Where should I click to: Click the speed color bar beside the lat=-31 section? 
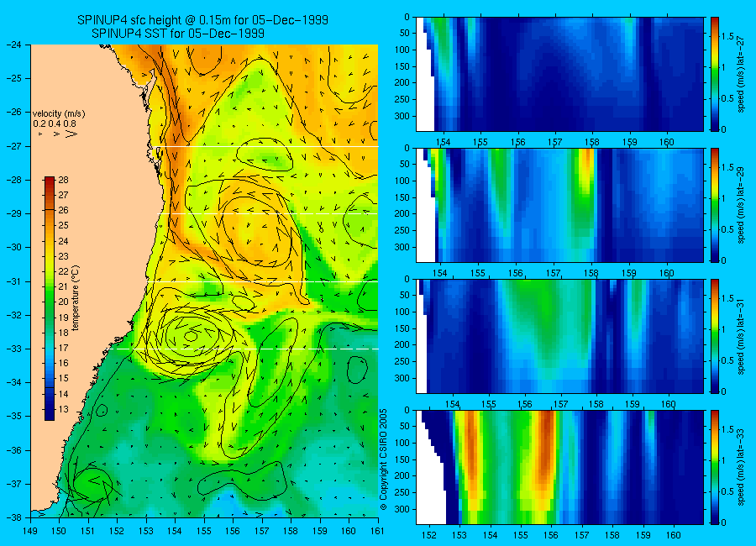coord(715,336)
